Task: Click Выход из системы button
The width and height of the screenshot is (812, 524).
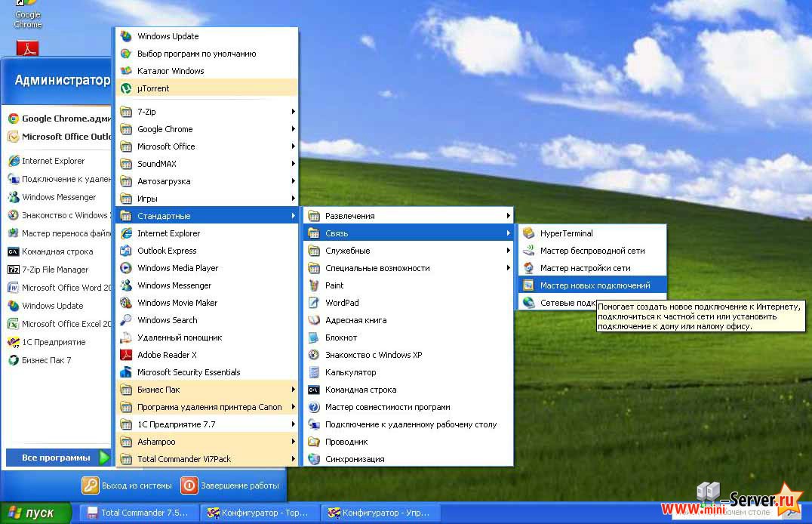Action: (x=128, y=485)
